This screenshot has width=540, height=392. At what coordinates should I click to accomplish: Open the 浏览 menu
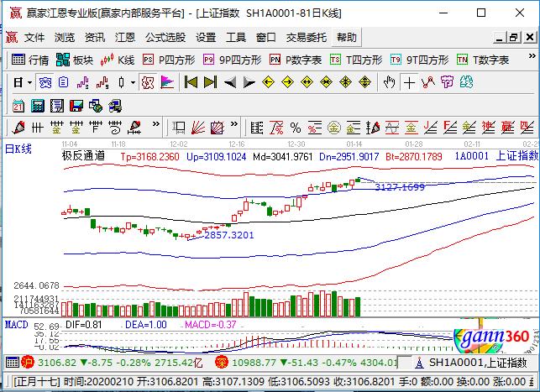(x=65, y=37)
